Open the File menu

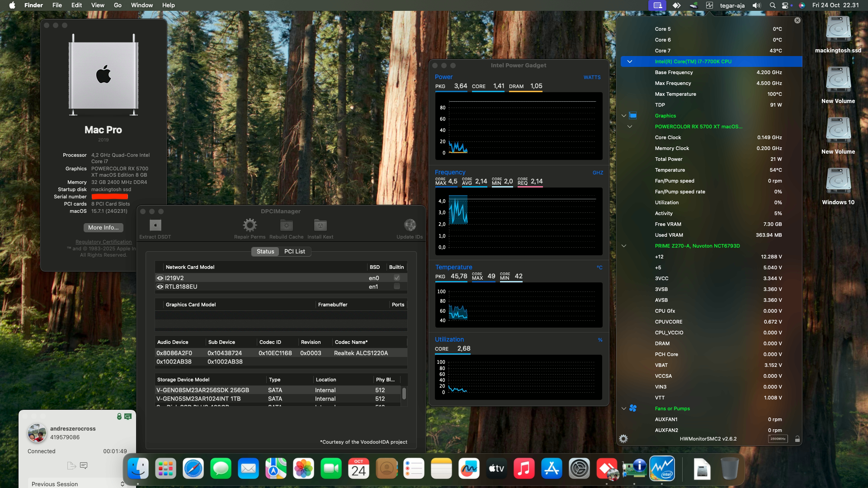[57, 5]
